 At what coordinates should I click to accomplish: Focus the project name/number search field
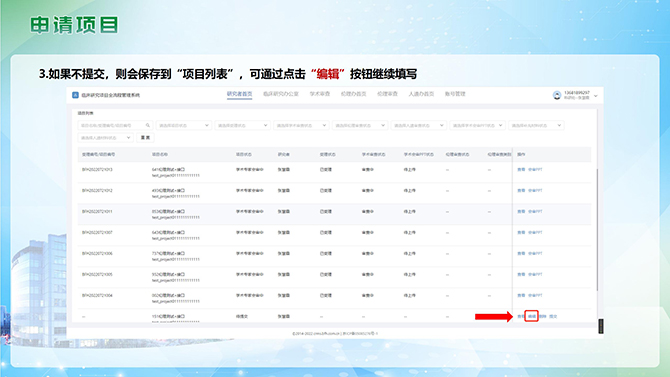point(115,125)
